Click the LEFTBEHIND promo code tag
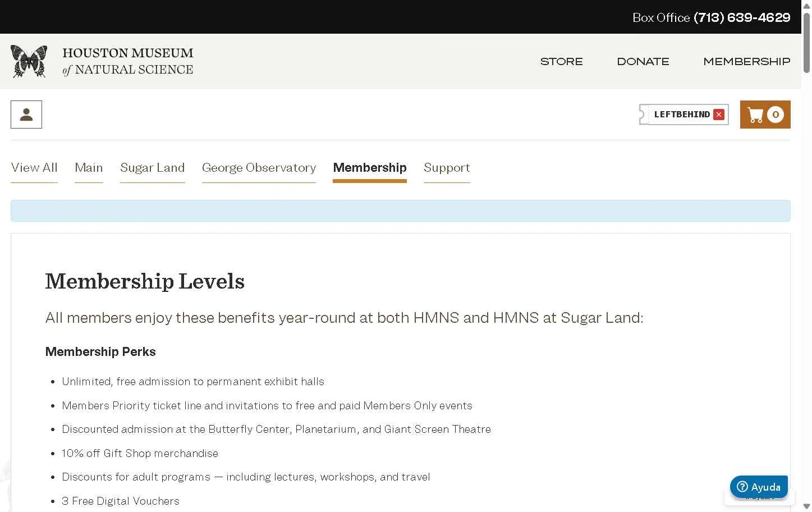 point(681,115)
